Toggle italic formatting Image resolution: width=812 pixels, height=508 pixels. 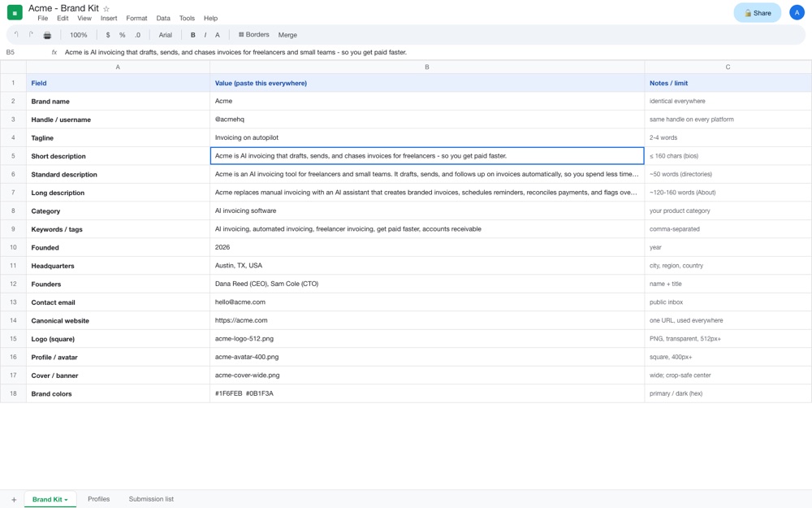tap(205, 35)
